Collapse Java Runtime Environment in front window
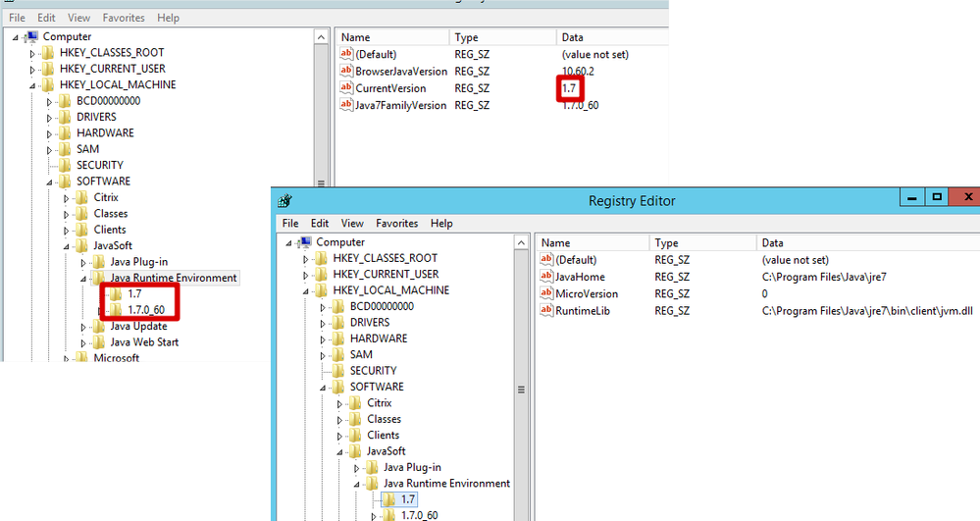The image size is (980, 521). (356, 484)
